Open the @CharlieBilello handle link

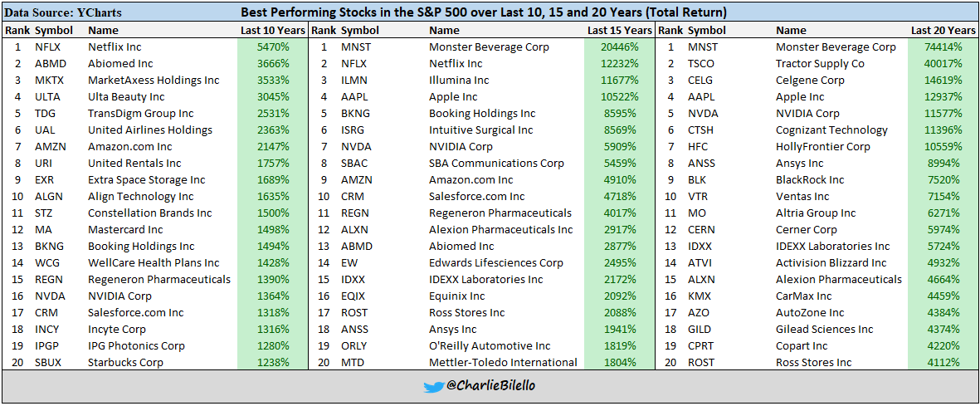point(490,386)
